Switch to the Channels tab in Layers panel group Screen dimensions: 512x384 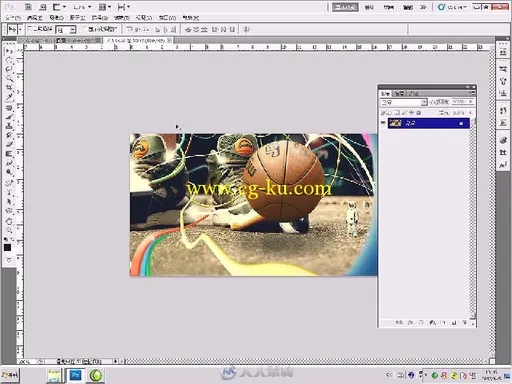pyautogui.click(x=399, y=93)
